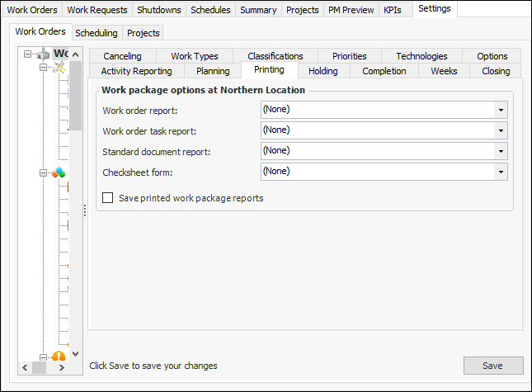
Task: Open the Checksheet form dropdown
Action: pyautogui.click(x=500, y=172)
